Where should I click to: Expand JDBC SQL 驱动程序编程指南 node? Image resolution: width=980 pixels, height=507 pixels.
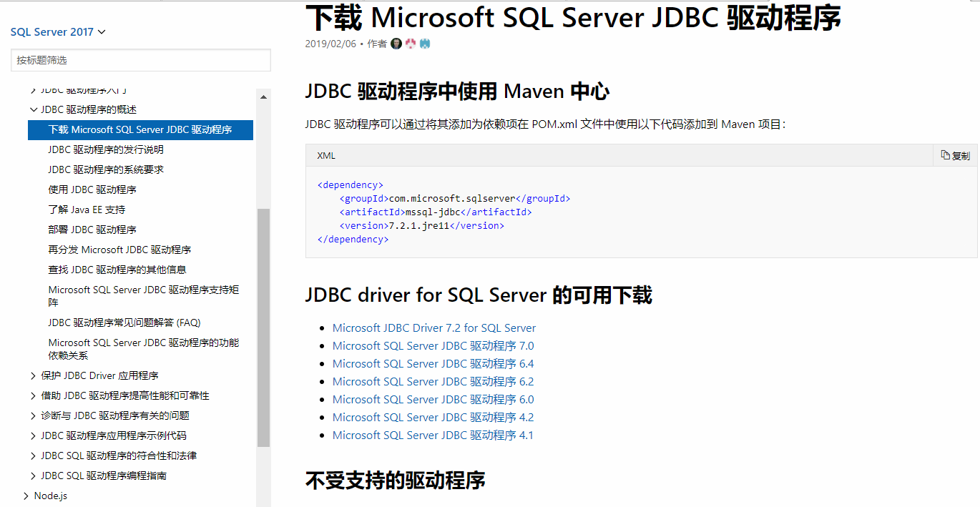pyautogui.click(x=34, y=476)
